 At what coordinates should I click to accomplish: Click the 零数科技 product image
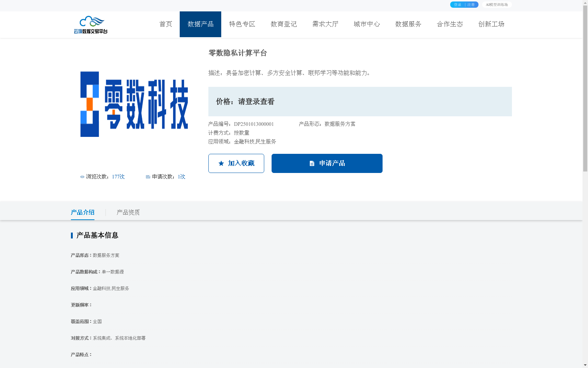point(134,104)
